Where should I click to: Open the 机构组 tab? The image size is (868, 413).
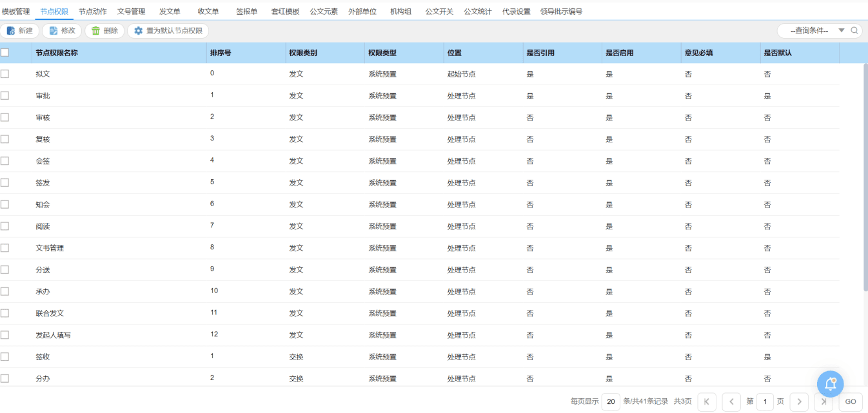[401, 12]
